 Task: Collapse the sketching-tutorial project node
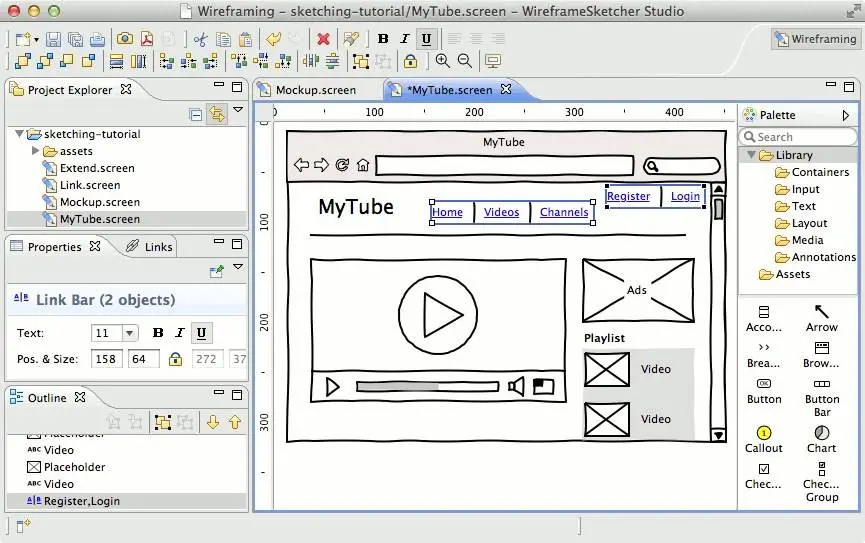pyautogui.click(x=20, y=134)
